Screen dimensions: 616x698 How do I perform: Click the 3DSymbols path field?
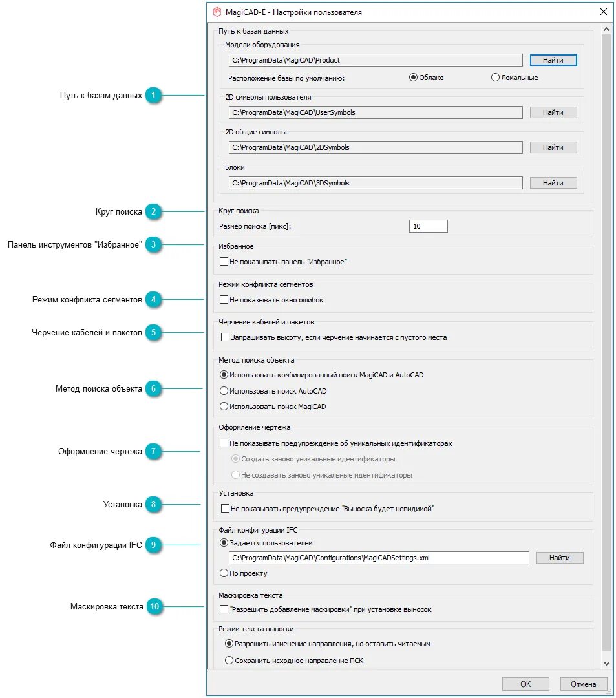376,183
